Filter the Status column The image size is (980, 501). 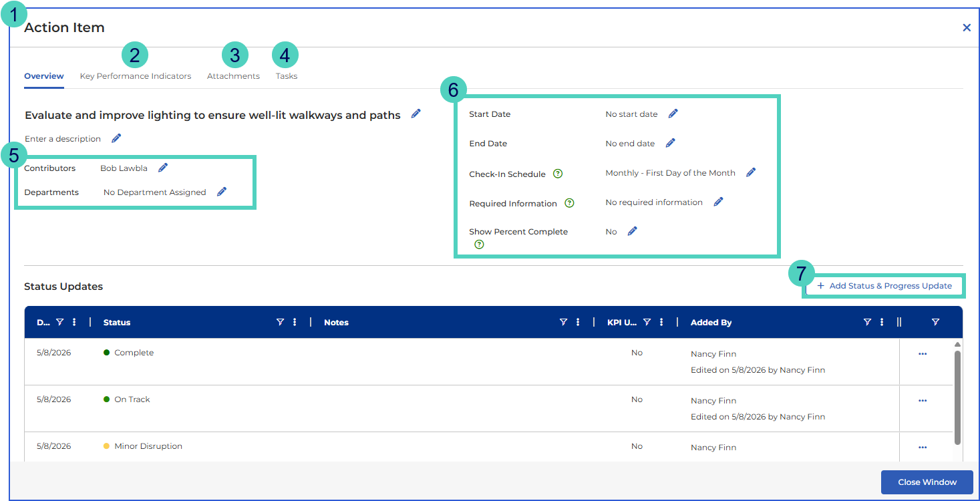tap(281, 322)
